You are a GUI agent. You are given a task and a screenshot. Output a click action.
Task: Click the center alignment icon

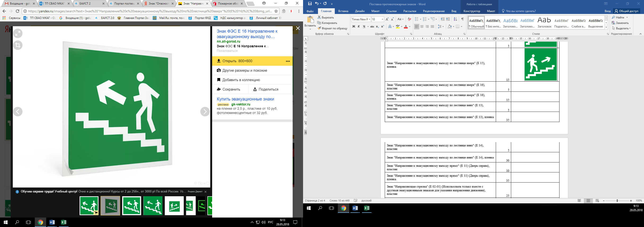pyautogui.click(x=422, y=26)
